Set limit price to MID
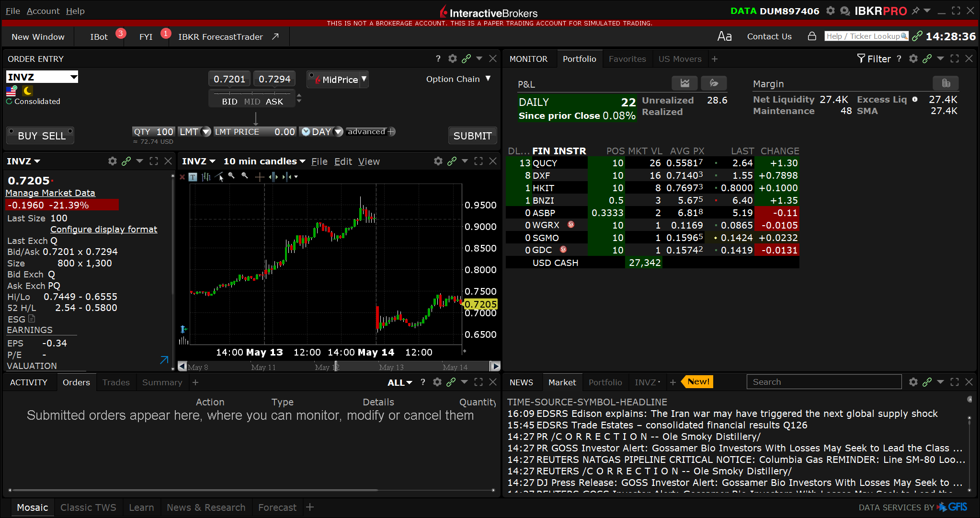Image resolution: width=980 pixels, height=518 pixels. coord(252,102)
